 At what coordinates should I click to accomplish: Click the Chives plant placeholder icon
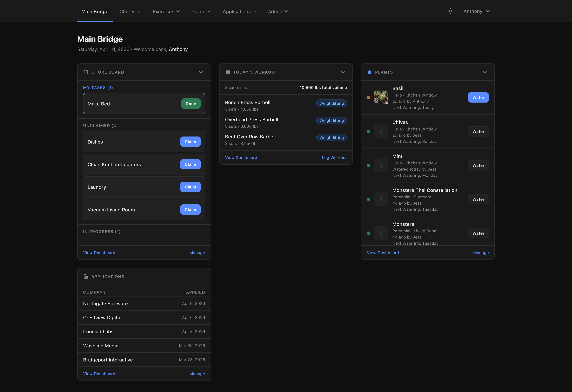pos(381,131)
